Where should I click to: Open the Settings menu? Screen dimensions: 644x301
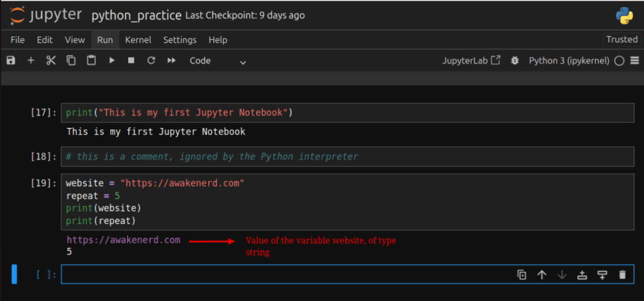click(x=180, y=40)
